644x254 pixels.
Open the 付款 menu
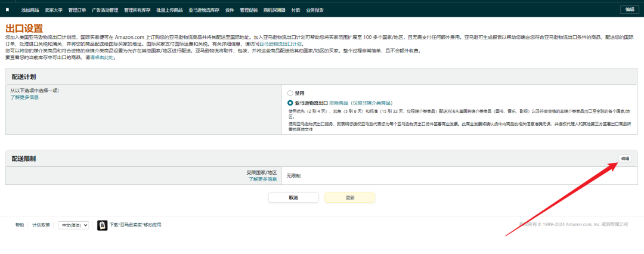point(295,10)
